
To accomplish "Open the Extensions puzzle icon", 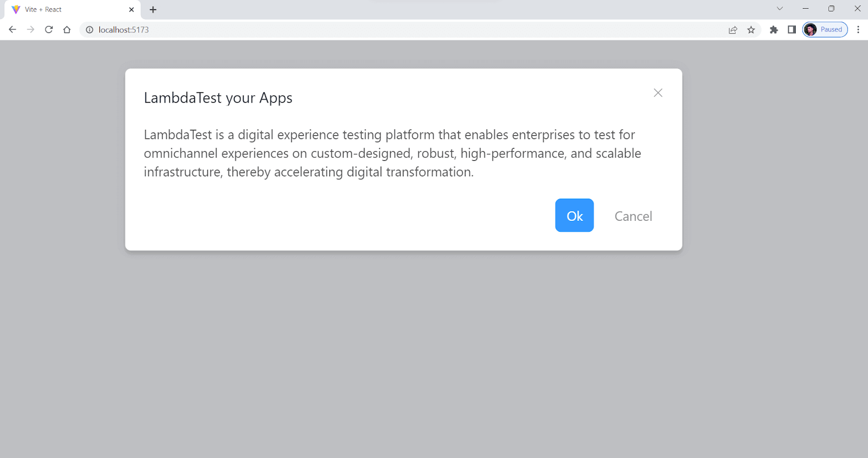I will tap(774, 30).
